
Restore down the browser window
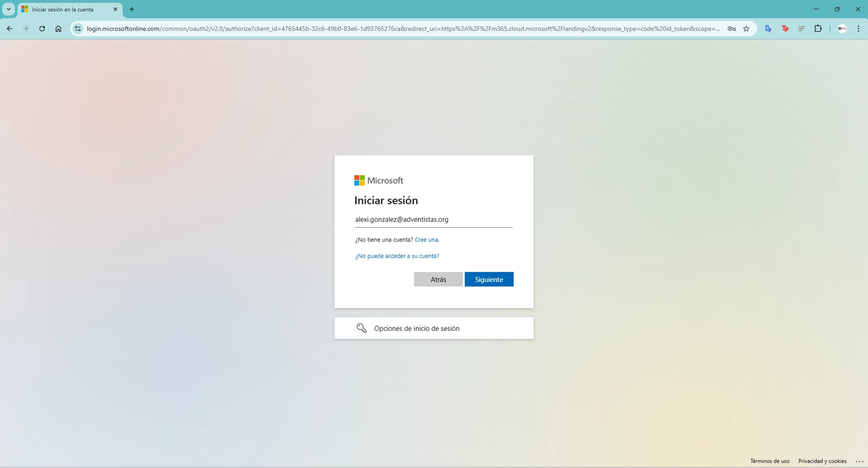pos(837,9)
